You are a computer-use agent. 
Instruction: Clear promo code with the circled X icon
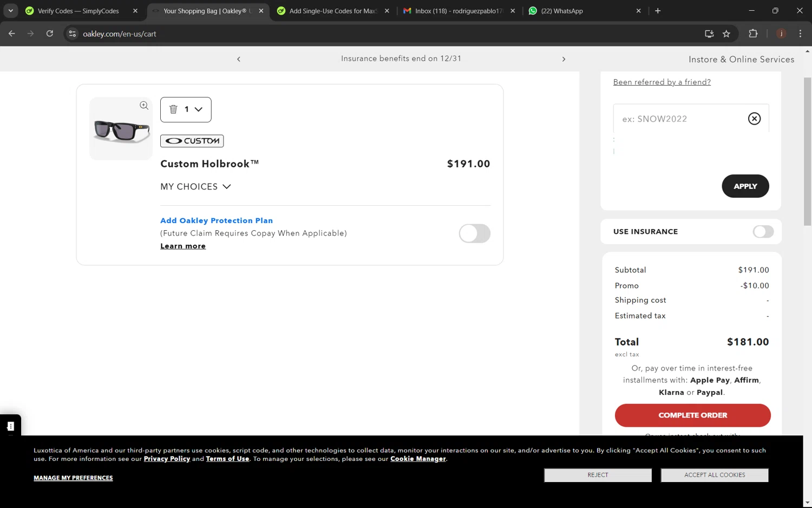754,119
